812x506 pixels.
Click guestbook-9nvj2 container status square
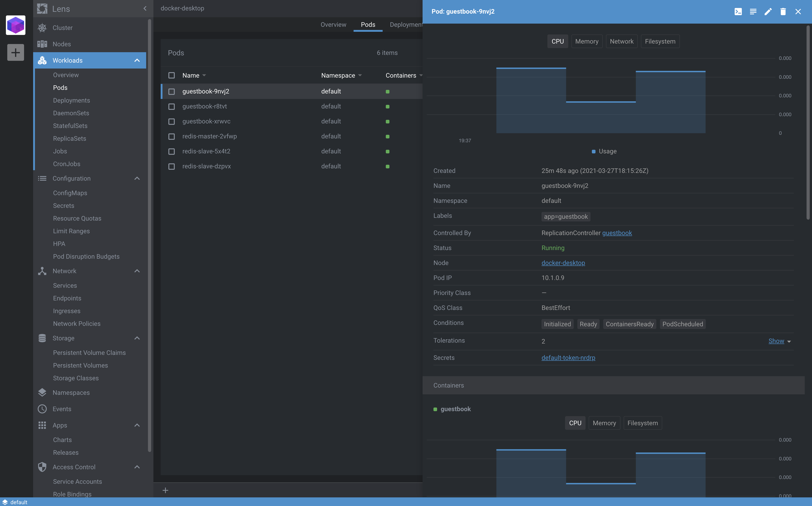pos(388,92)
